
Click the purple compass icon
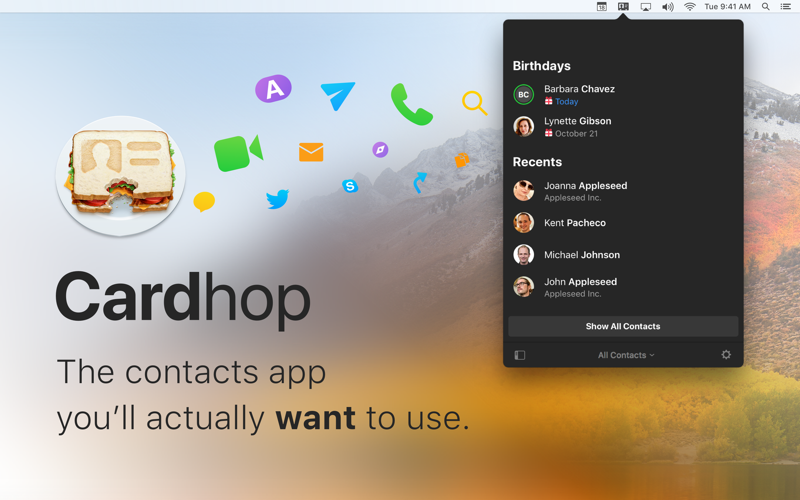point(380,149)
